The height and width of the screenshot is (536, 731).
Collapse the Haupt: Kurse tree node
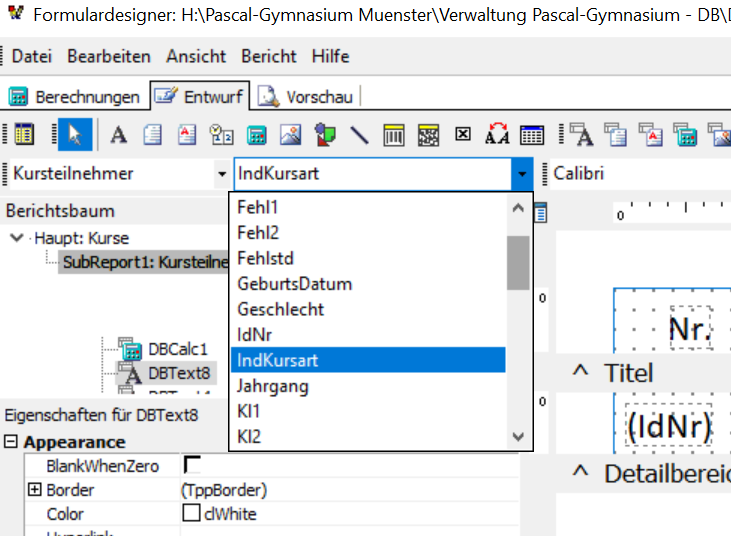[x=17, y=238]
